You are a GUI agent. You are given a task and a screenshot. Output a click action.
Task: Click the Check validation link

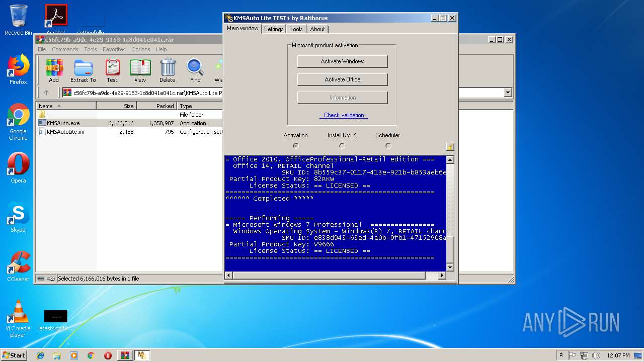pyautogui.click(x=344, y=115)
